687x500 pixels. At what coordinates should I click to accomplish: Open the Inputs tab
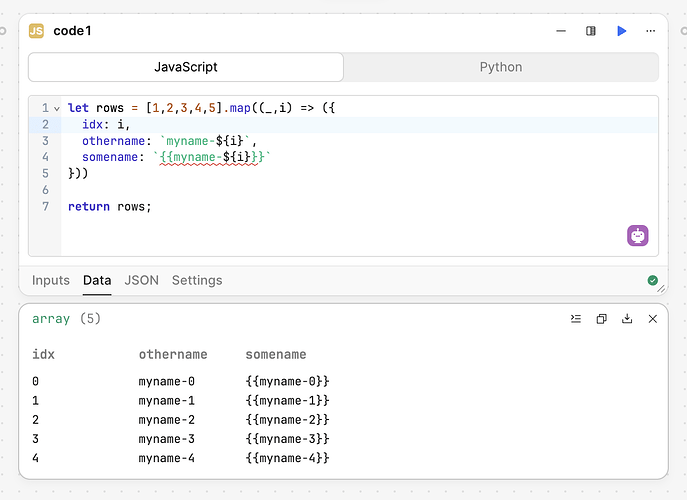[51, 280]
